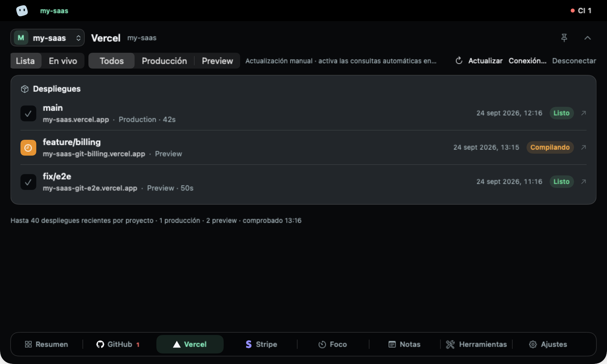Click the Vercel panel heading
The image size is (607, 364).
pos(106,38)
